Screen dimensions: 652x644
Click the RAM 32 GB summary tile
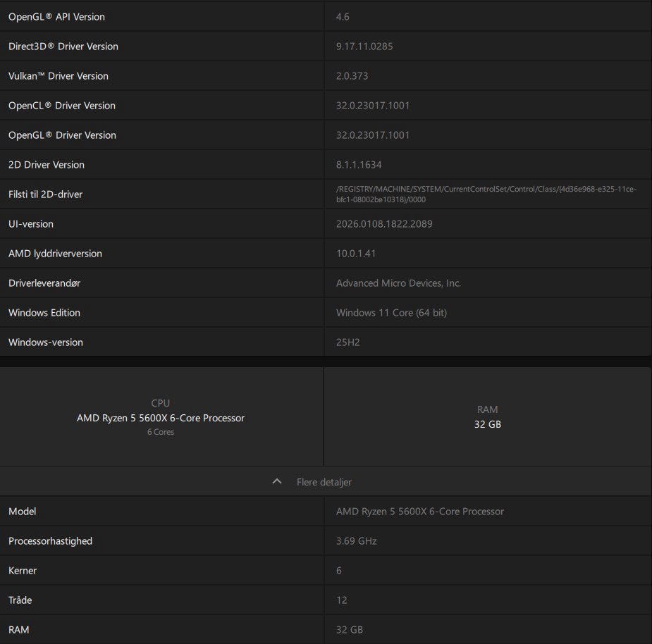click(x=487, y=417)
